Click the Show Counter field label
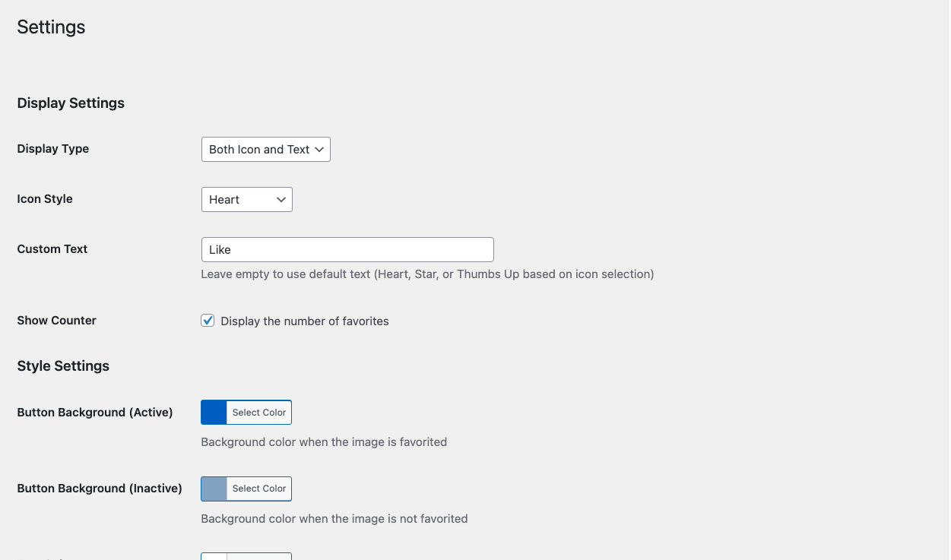The height and width of the screenshot is (560, 951). [x=57, y=321]
